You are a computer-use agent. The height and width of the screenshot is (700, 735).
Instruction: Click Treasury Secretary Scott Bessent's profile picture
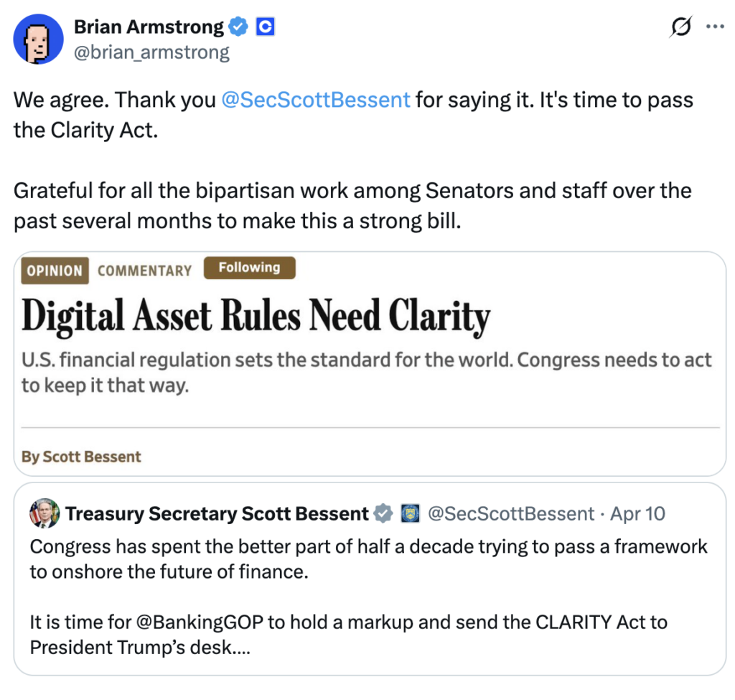click(x=45, y=513)
